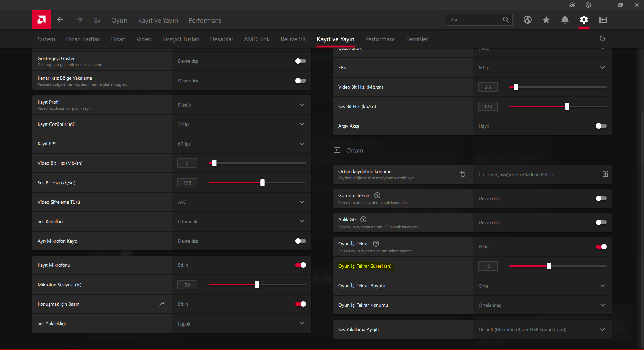Switch to the Kısayol Tuşları tab
Screen dimensions: 644x350
[x=181, y=39]
